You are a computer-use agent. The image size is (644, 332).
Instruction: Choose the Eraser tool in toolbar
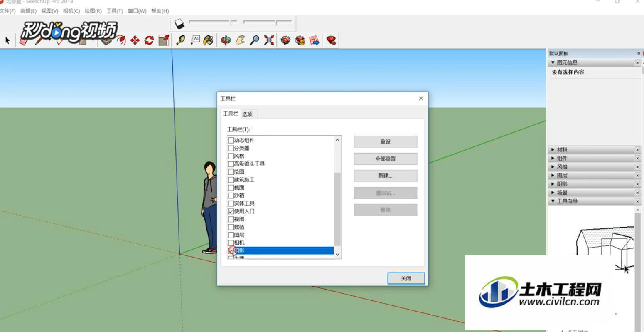24,41
